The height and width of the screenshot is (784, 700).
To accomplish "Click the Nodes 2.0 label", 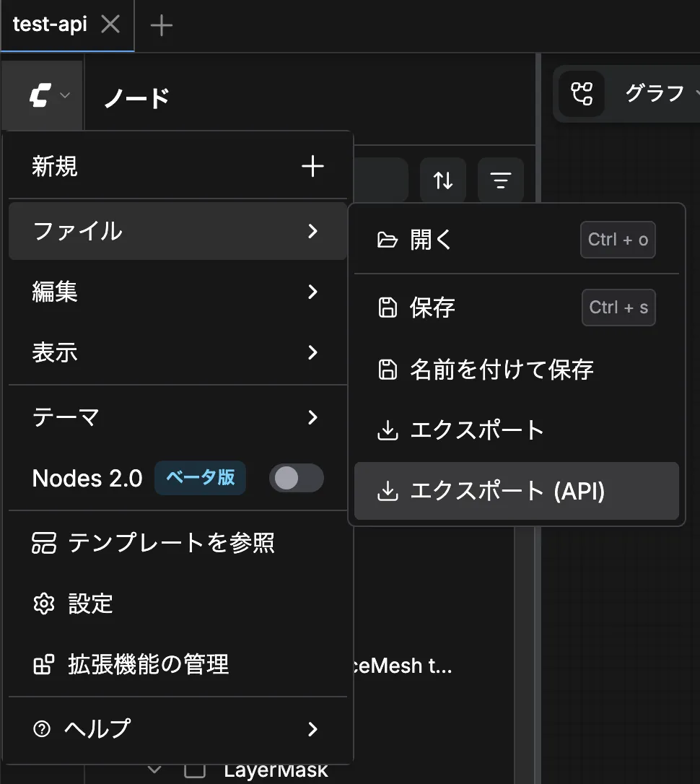I will click(87, 479).
